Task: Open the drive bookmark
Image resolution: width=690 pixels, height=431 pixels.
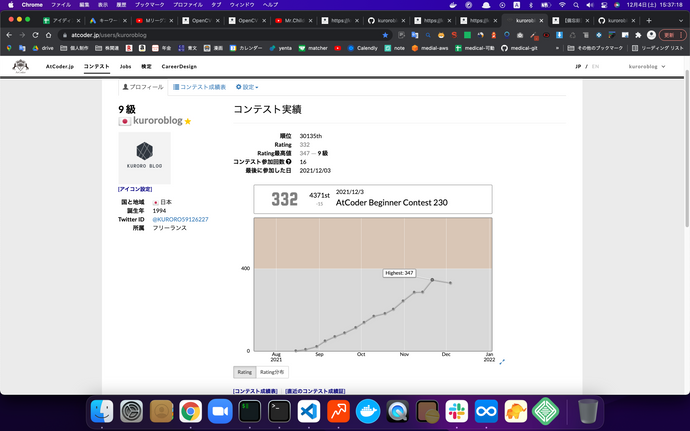Action: point(43,48)
